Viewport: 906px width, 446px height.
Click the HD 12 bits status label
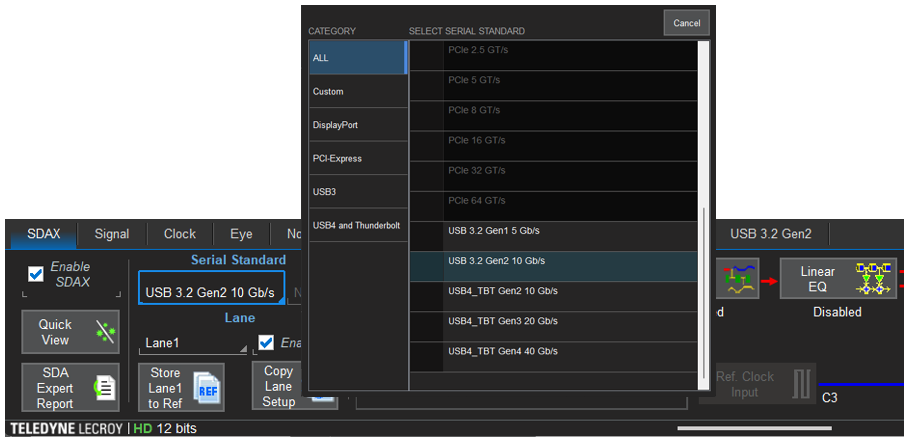[165, 429]
